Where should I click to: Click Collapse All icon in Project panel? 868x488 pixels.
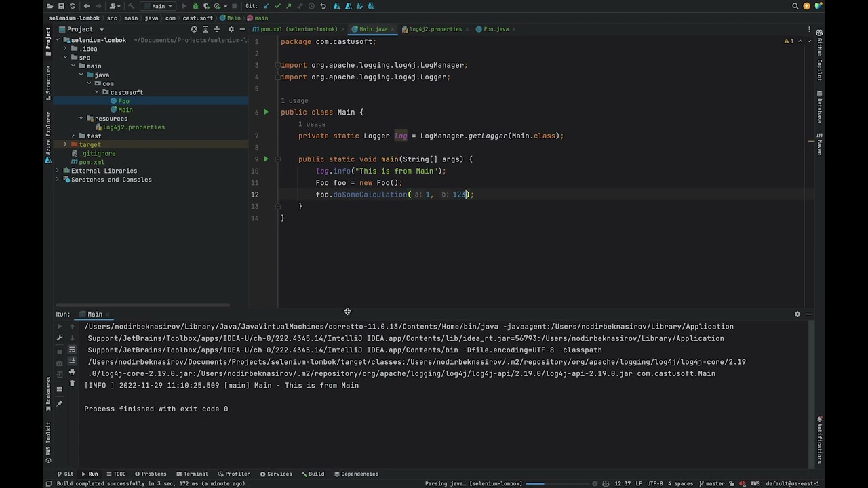(217, 29)
